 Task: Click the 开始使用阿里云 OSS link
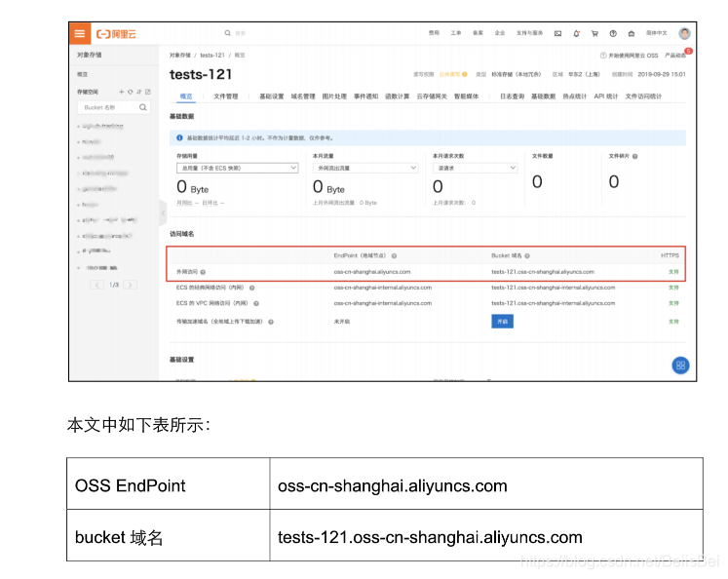point(630,56)
